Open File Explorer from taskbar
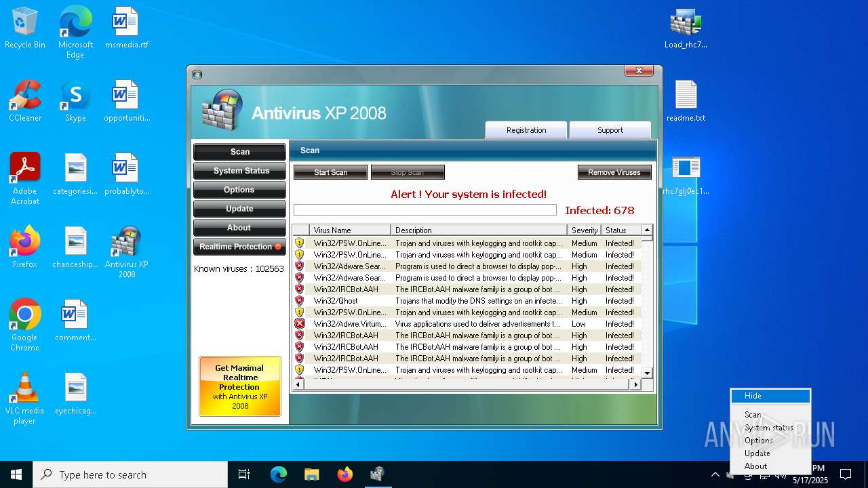This screenshot has width=868, height=488. 311,474
